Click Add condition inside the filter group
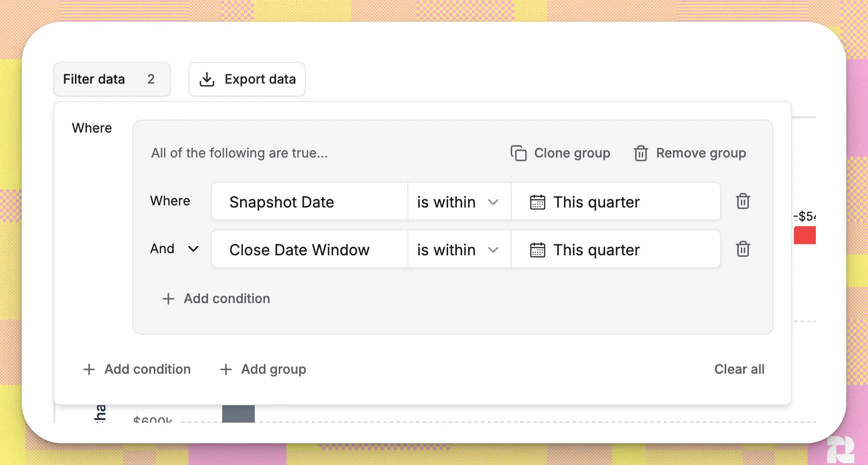This screenshot has width=868, height=465. (216, 298)
